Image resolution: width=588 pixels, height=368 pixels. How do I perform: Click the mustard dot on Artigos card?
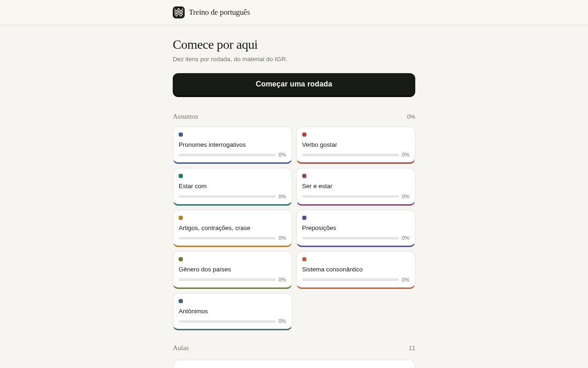tap(181, 218)
